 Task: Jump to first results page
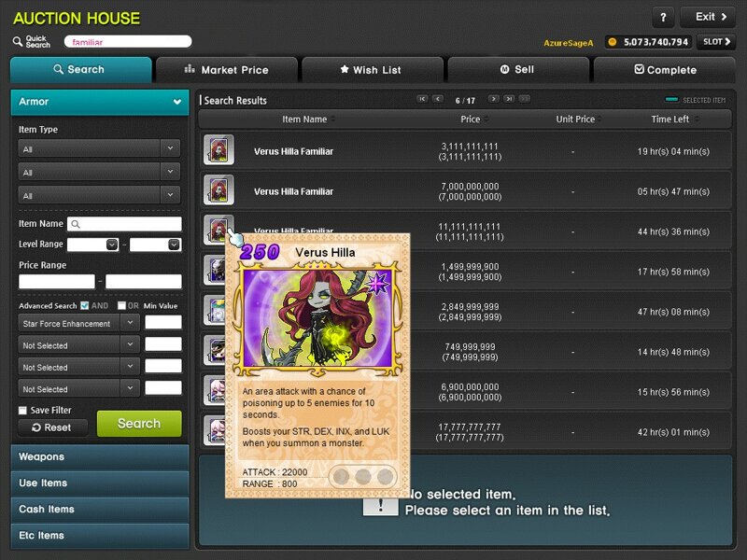pos(422,99)
